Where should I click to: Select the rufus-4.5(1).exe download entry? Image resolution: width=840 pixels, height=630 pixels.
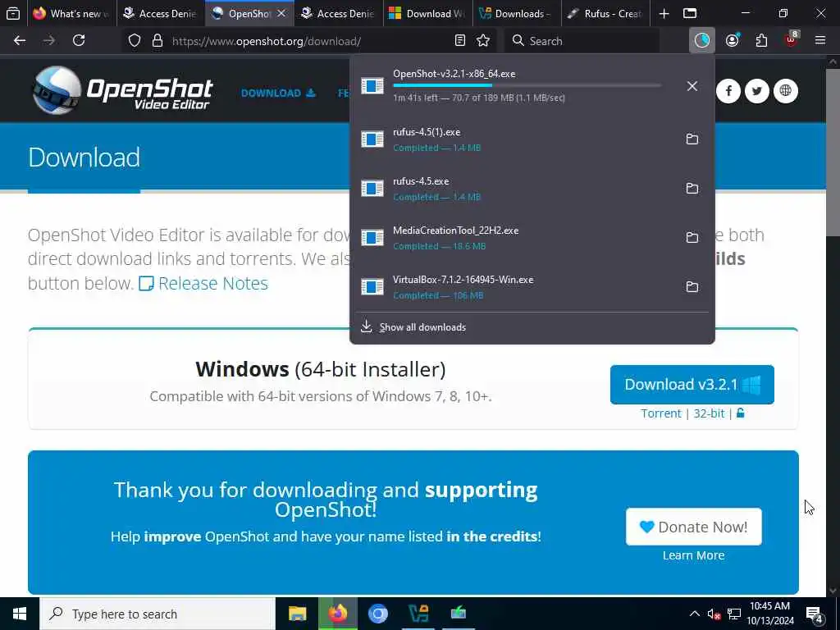click(532, 139)
